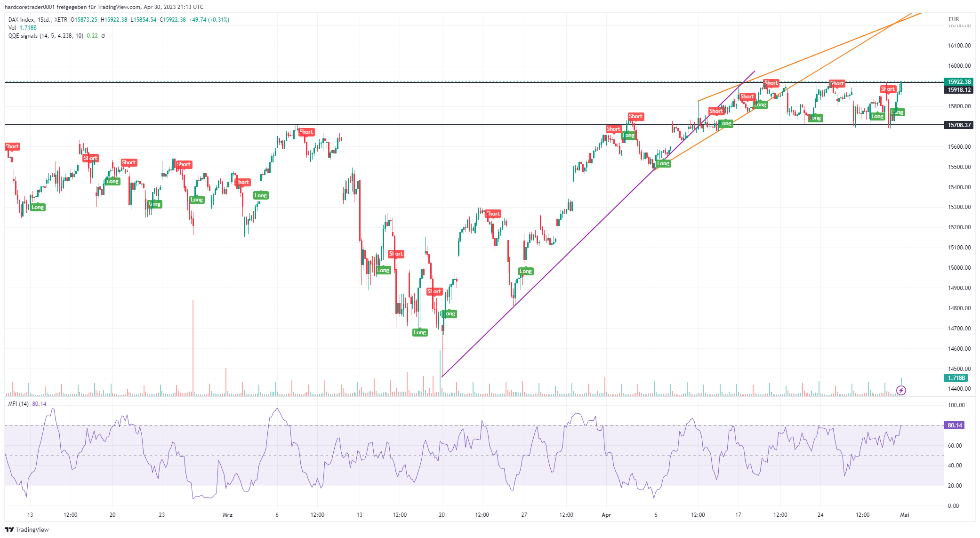This screenshot has height=538, width=980.
Task: Click the 16000.00 price axis tick
Action: pyautogui.click(x=959, y=66)
